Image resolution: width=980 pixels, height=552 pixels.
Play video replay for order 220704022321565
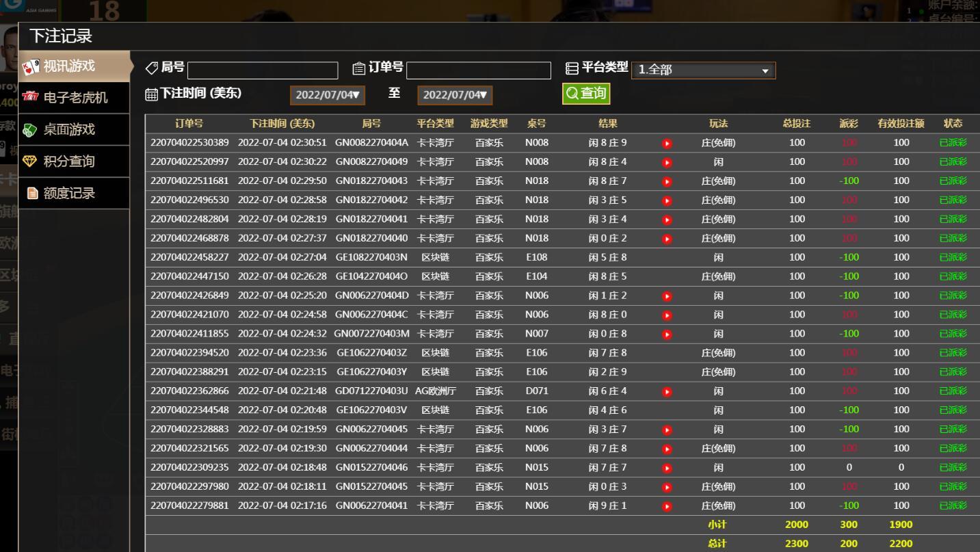point(667,449)
